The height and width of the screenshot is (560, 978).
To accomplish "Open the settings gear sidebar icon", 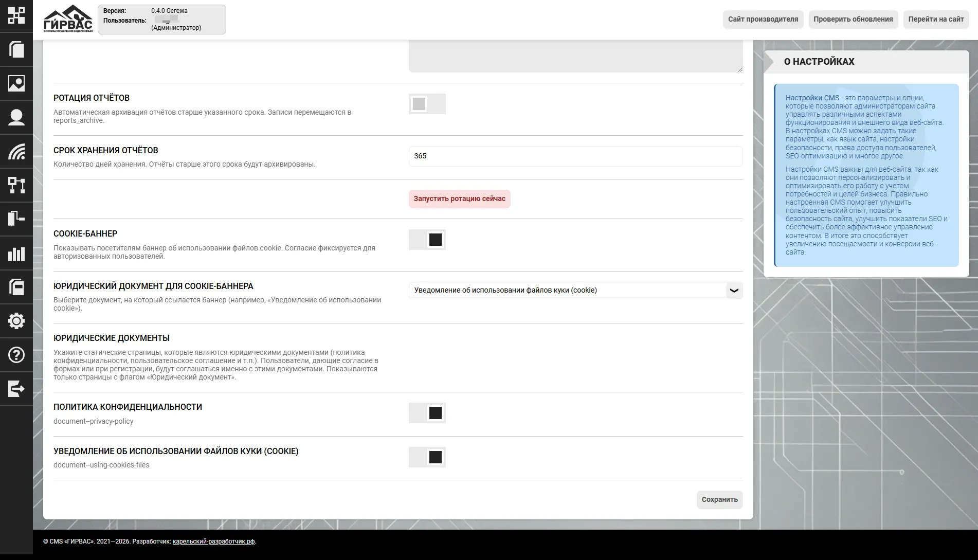I will point(16,321).
